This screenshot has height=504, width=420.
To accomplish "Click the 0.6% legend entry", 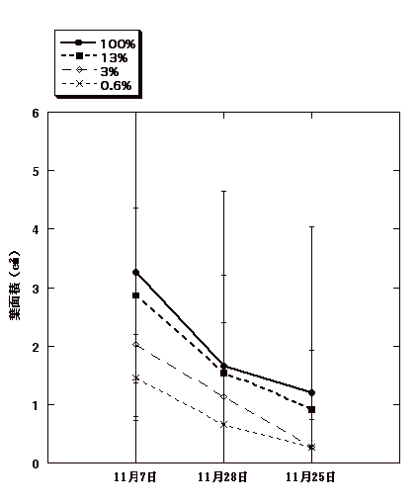I will pyautogui.click(x=96, y=85).
